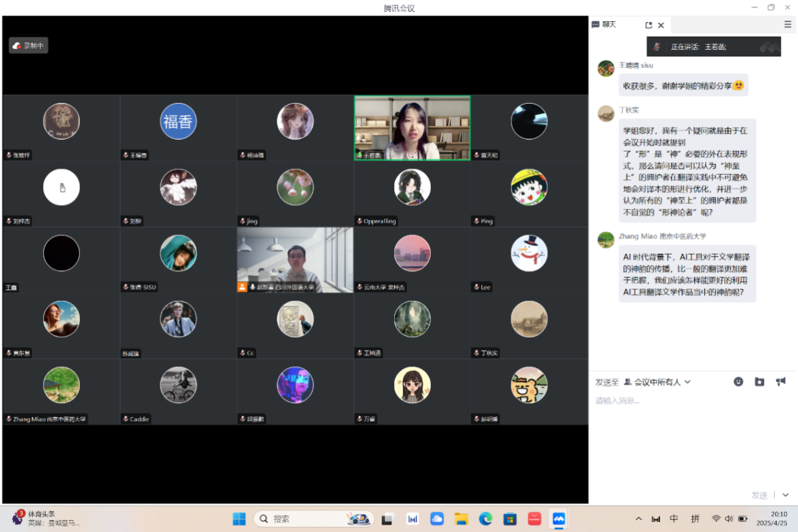Click the 福香 blue avatar tile
This screenshot has width=798, height=532.
(x=178, y=122)
